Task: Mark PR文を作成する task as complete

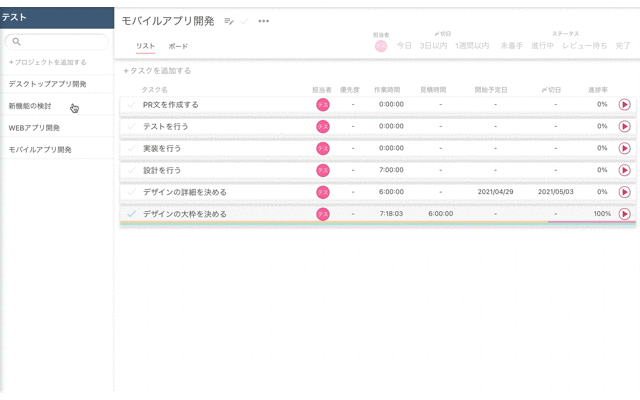Action: click(x=131, y=104)
